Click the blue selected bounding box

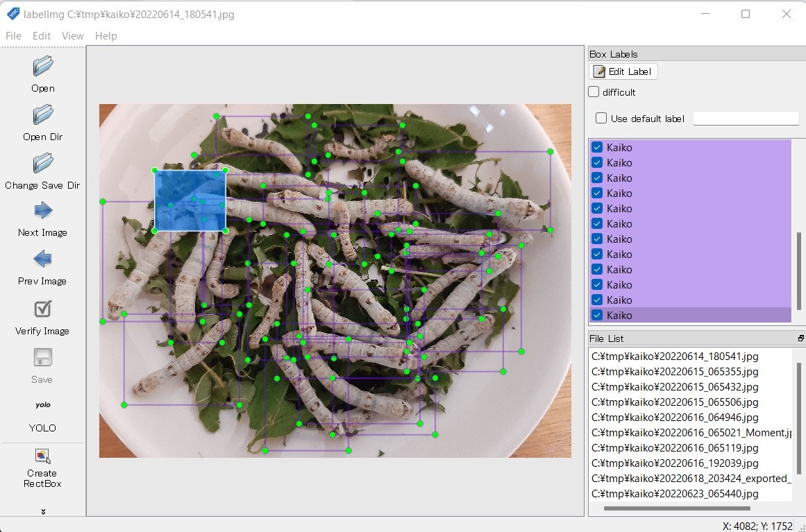click(190, 200)
